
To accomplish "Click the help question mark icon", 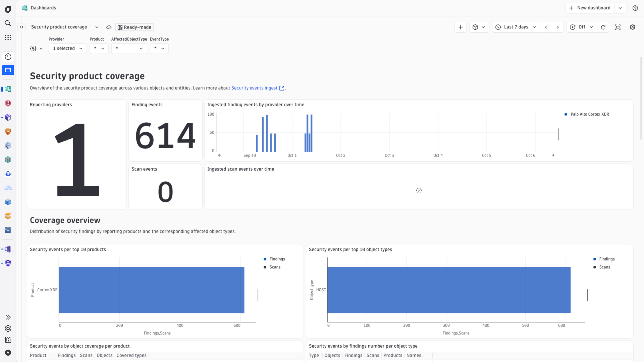I will pos(635,8).
